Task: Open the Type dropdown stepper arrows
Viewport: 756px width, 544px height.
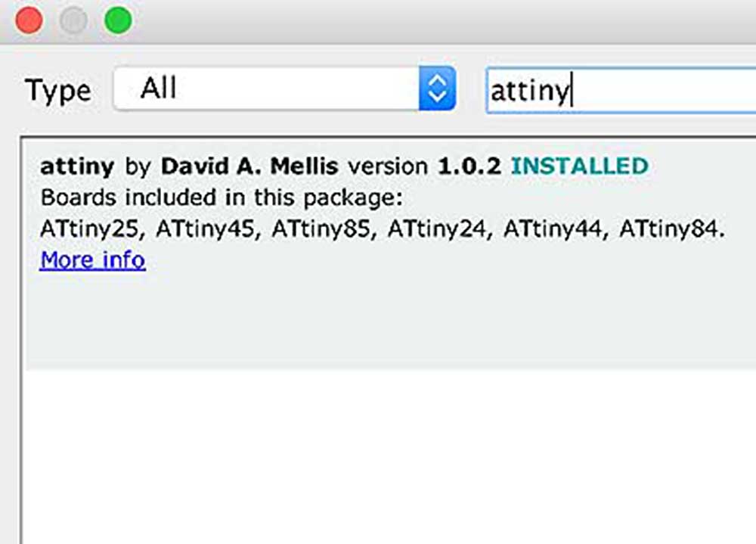Action: click(x=437, y=89)
